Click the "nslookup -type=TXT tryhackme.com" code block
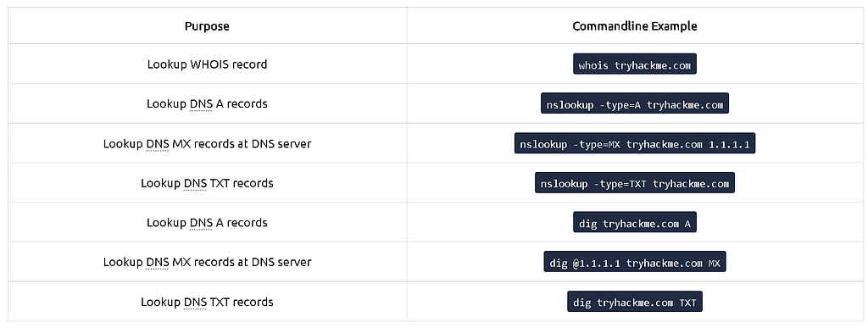868x328 pixels. 635,184
